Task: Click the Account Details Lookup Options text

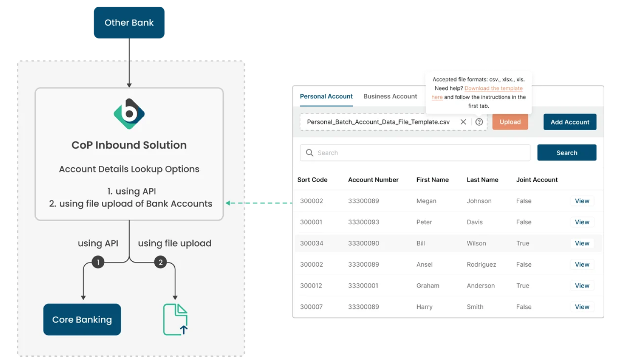Action: 129,169
